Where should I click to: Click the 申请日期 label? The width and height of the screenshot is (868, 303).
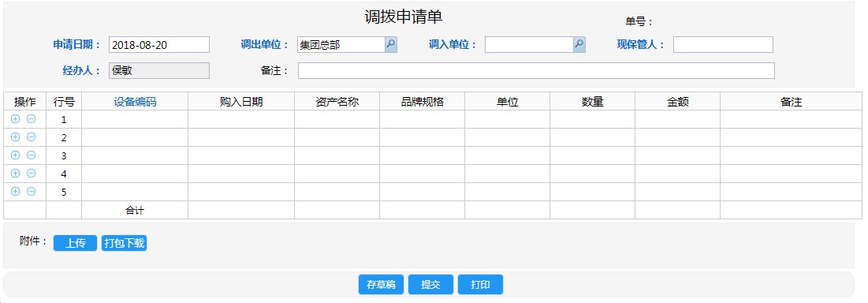(x=77, y=45)
